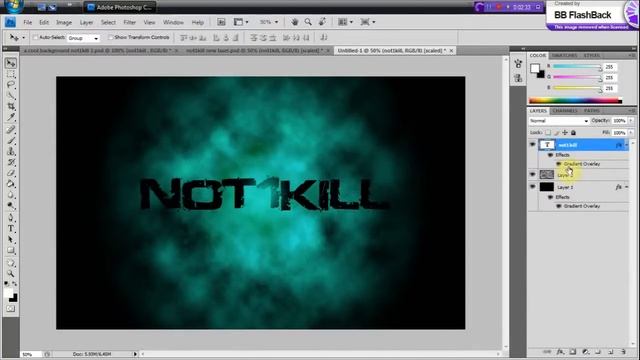This screenshot has height=360, width=640.
Task: Select the Paint Bucket tool
Action: tap(11, 184)
